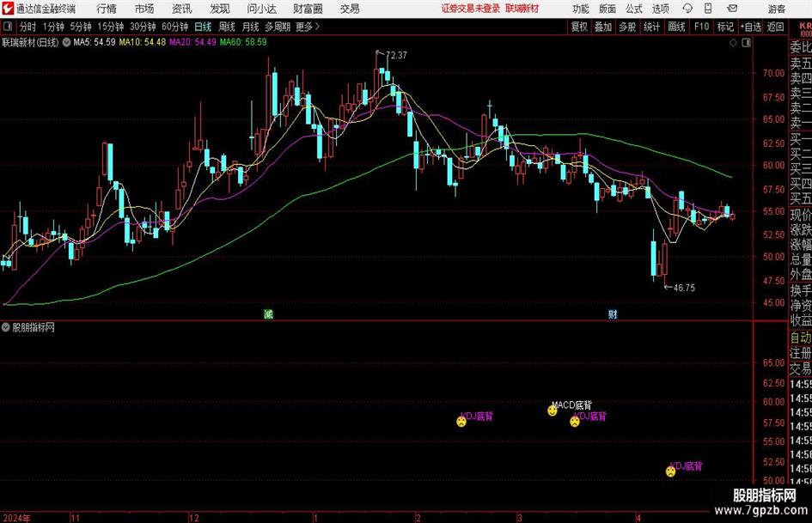The image size is (812, 523).
Task: Click the MACD底背 smiley face marker
Action: point(553,410)
